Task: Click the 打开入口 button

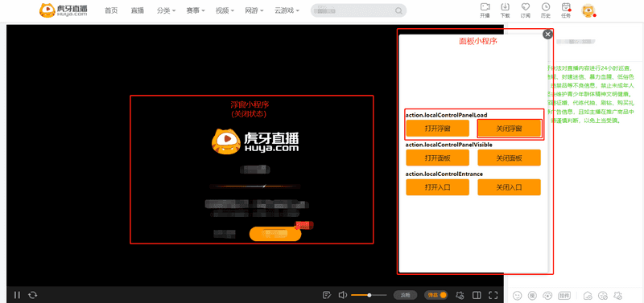Action: 437,187
